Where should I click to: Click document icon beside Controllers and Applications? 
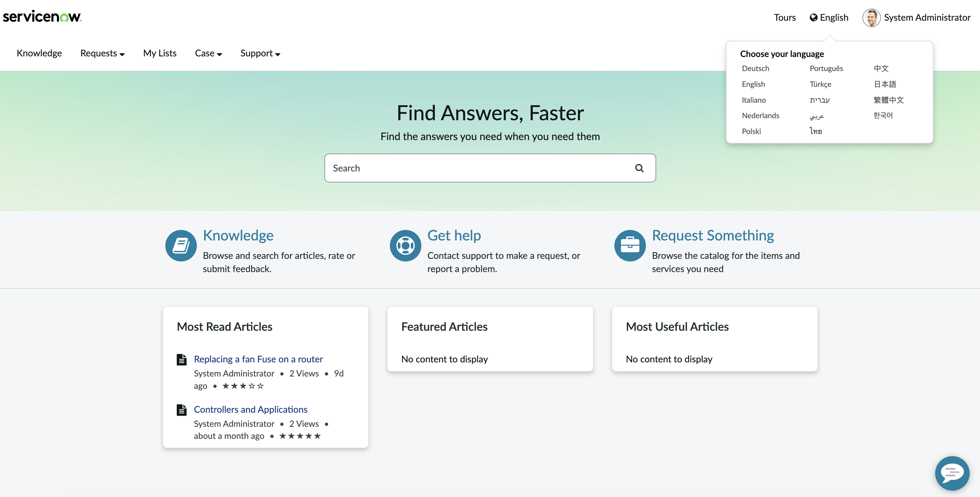[x=181, y=410]
